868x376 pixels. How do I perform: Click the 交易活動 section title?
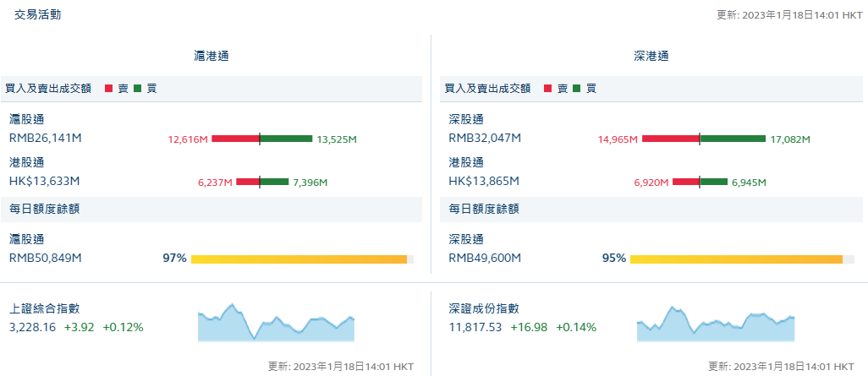[37, 14]
